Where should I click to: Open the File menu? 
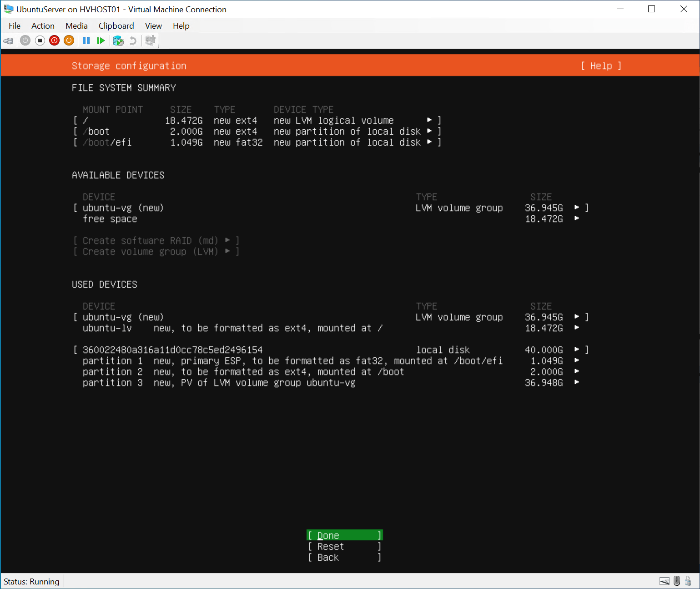15,26
